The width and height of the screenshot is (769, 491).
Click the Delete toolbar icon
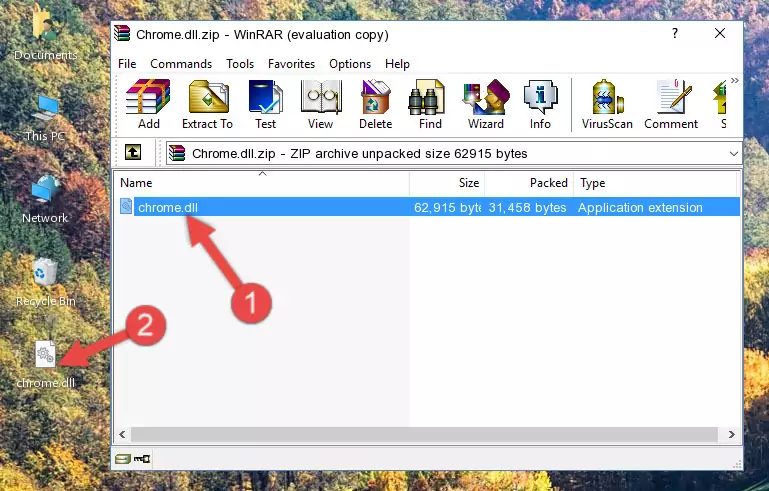[376, 104]
